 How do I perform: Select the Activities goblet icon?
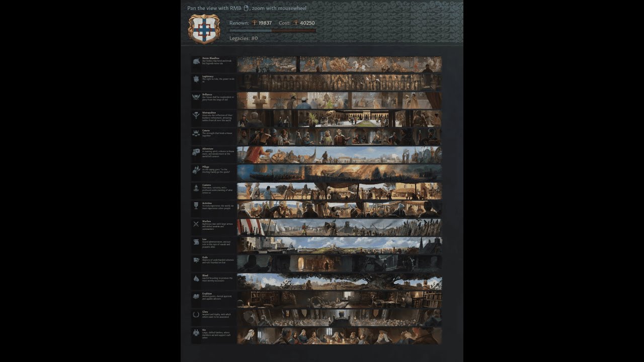pos(196,206)
